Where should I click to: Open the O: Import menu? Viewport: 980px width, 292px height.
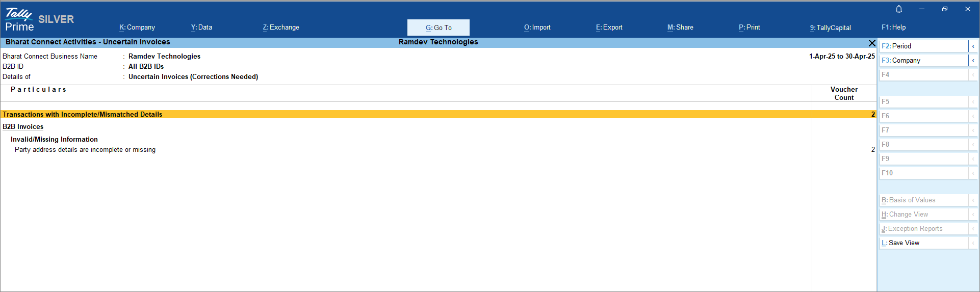click(x=537, y=28)
